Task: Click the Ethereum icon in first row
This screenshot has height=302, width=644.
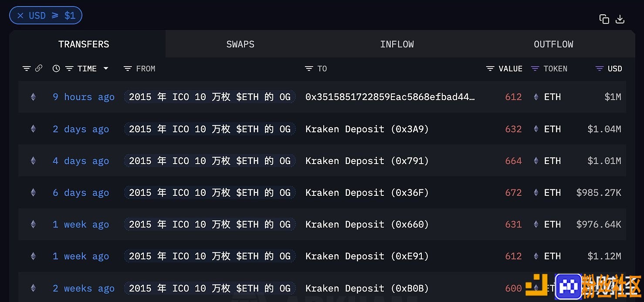Action: (x=33, y=97)
